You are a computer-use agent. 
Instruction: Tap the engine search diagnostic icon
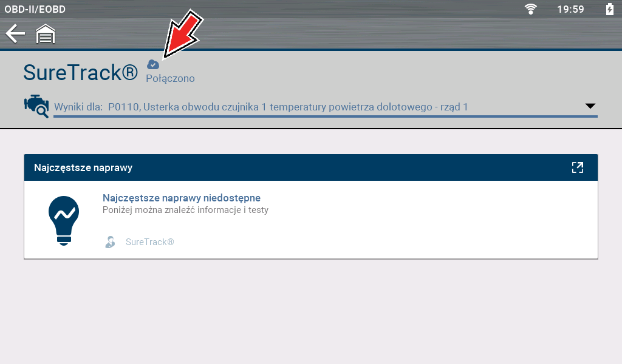pyautogui.click(x=36, y=106)
